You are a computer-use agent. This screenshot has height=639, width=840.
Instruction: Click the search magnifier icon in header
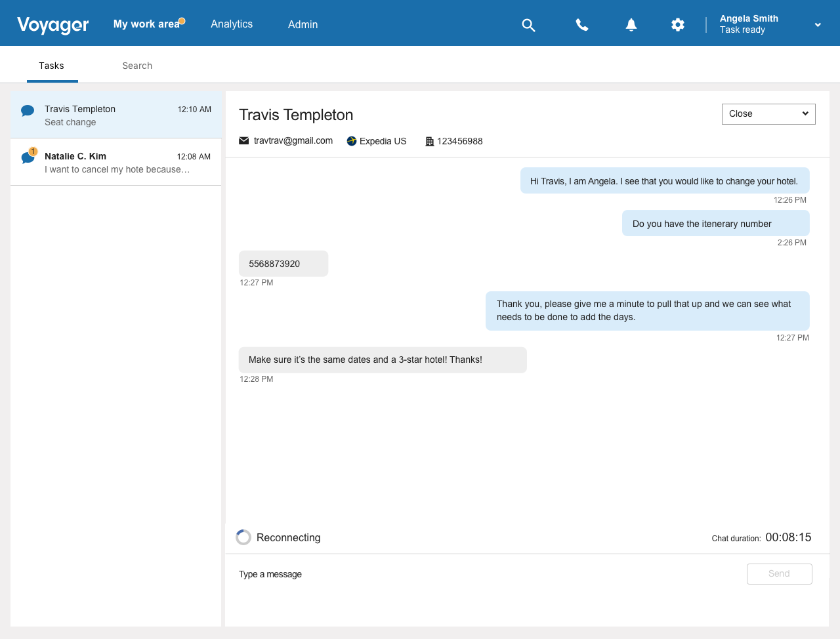(528, 25)
